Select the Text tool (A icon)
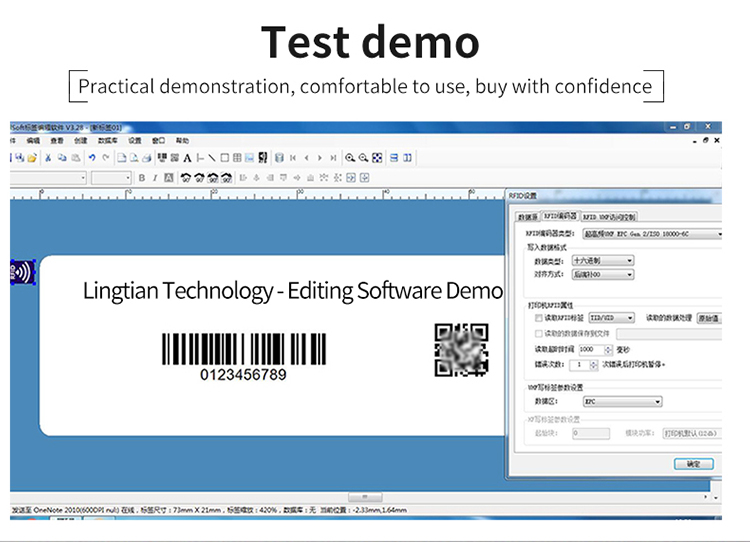This screenshot has width=750, height=542. click(x=187, y=158)
